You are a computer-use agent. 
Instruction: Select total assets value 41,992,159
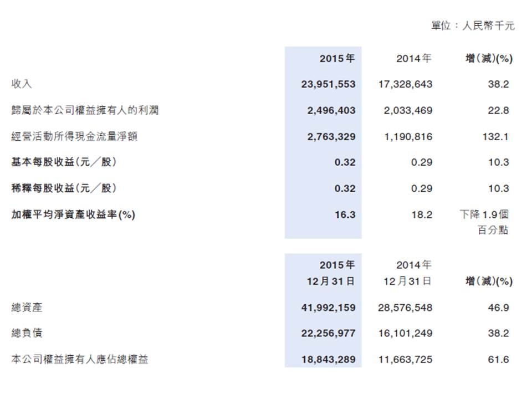pyautogui.click(x=328, y=308)
